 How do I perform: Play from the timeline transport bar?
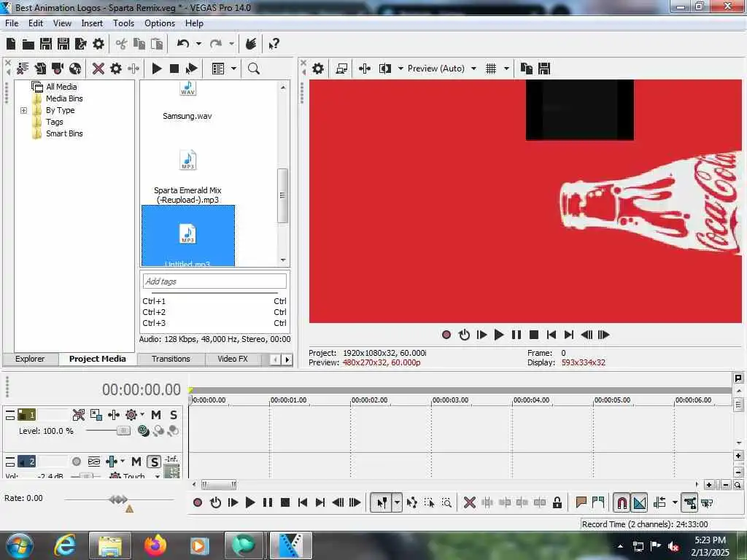(250, 502)
